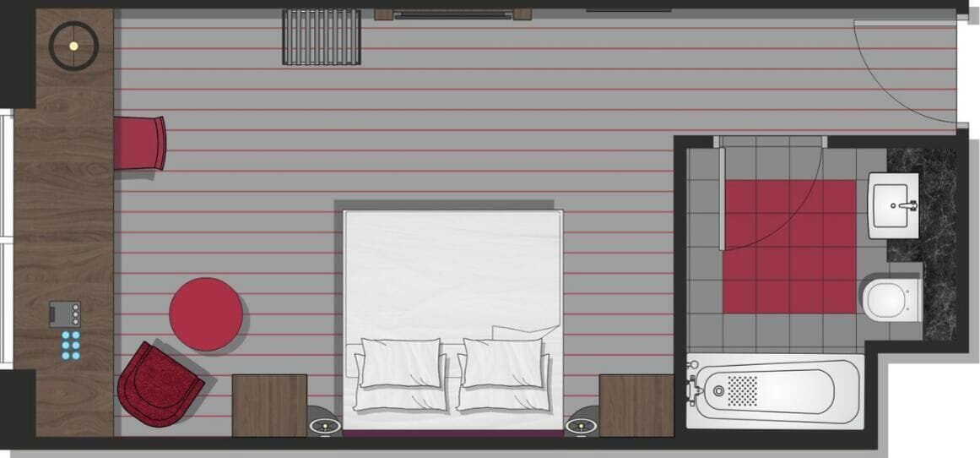The image size is (980, 458).
Task: Click the bathroom door swing arc
Action: coord(774,197)
